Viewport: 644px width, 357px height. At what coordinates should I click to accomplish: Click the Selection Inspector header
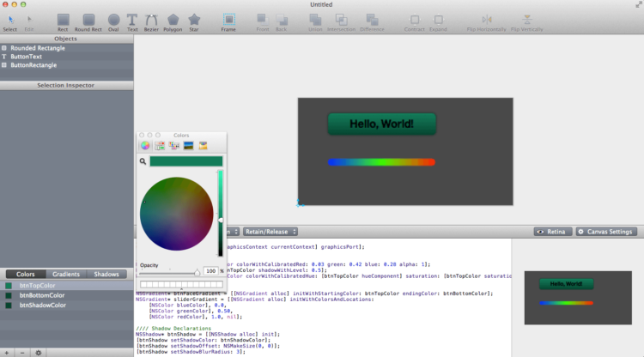pos(66,85)
